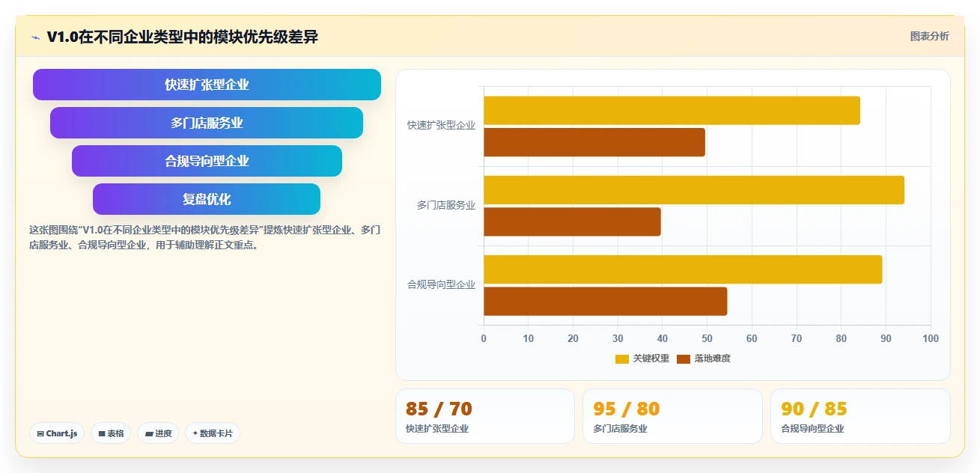Click the brown bar for 多门店服务业
The height and width of the screenshot is (473, 980).
click(x=572, y=222)
